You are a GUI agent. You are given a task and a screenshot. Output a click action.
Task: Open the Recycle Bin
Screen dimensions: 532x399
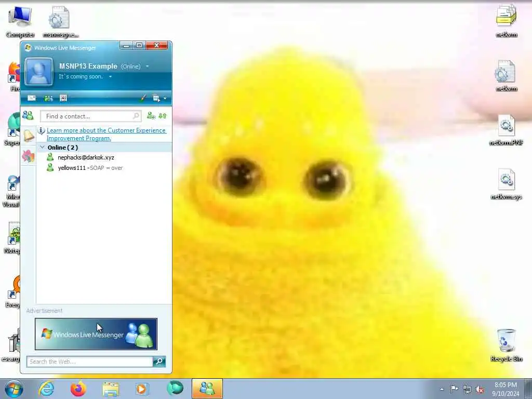[x=506, y=345]
